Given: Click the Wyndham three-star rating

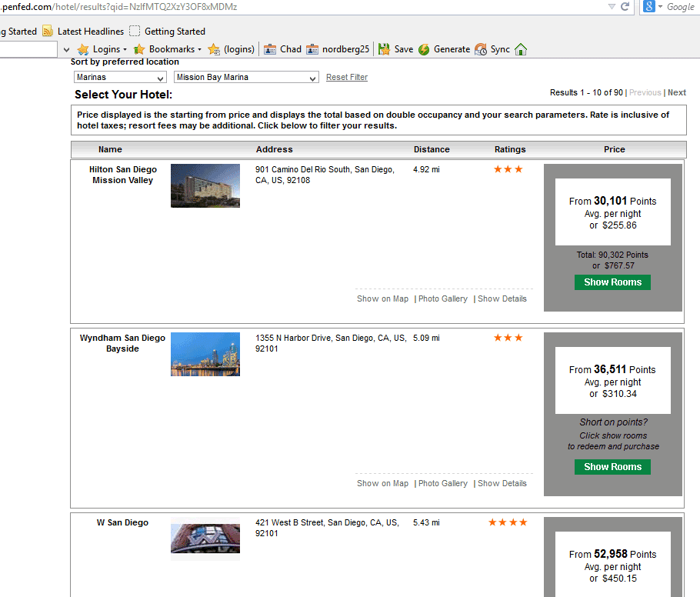Looking at the screenshot, I should (508, 338).
